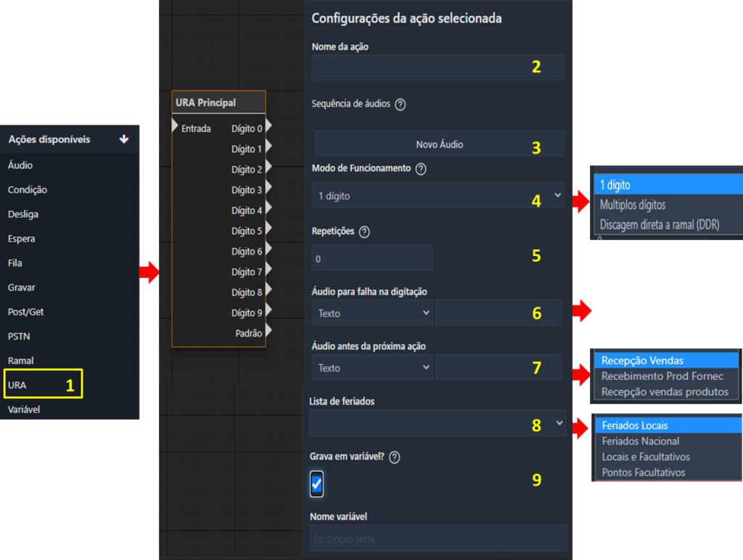
Task: Click the help icon next to Grava em variável
Action: (394, 457)
